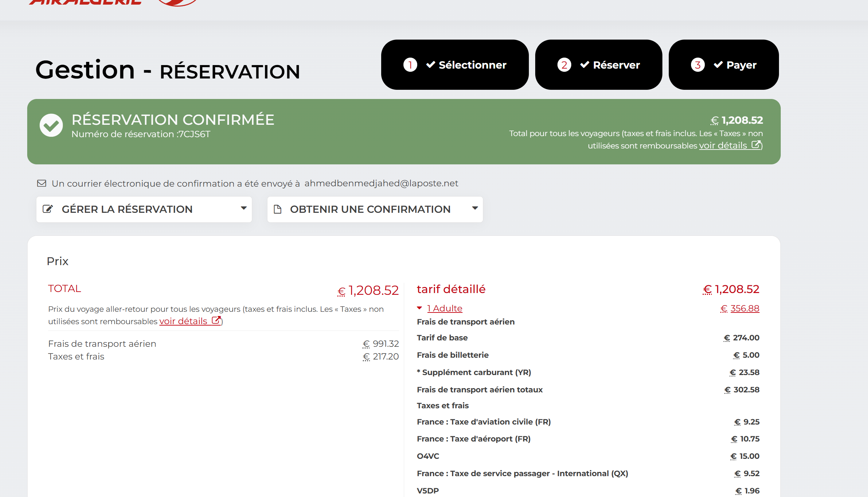Viewport: 868px width, 497px height.
Task: Collapse the 1 Adulte fare breakdown
Action: coord(419,308)
